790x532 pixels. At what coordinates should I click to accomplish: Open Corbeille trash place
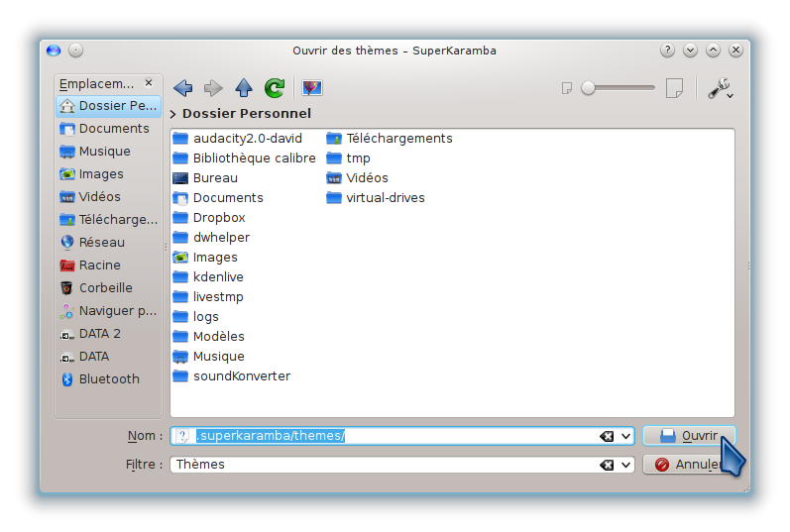[x=108, y=287]
